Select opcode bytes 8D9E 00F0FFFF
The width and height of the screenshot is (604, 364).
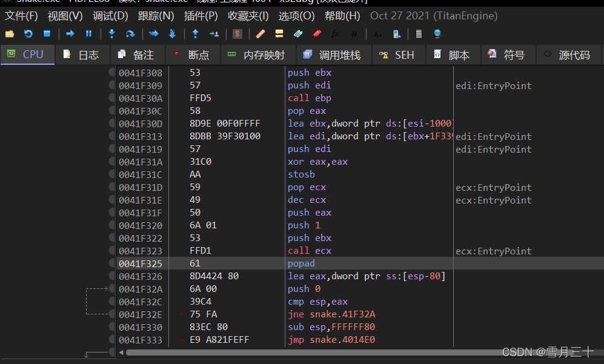(225, 124)
